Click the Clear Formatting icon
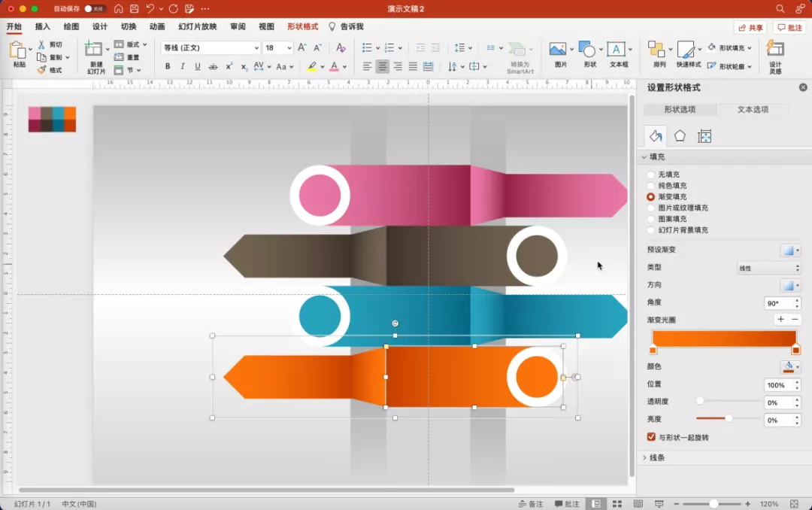812x510 pixels. (341, 47)
